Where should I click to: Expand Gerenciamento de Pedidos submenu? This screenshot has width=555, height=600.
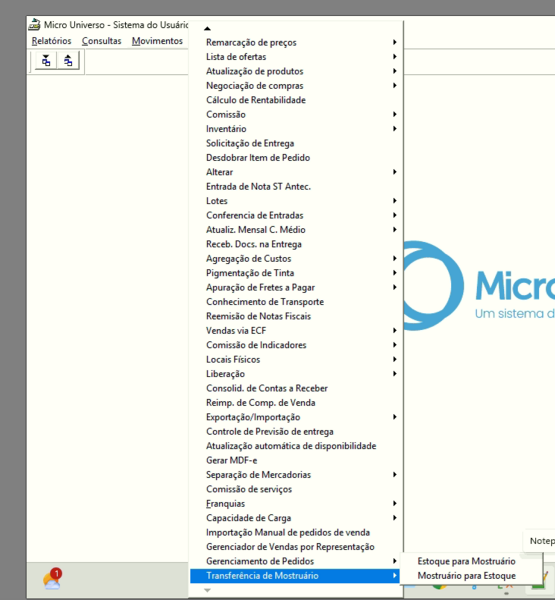[296, 561]
